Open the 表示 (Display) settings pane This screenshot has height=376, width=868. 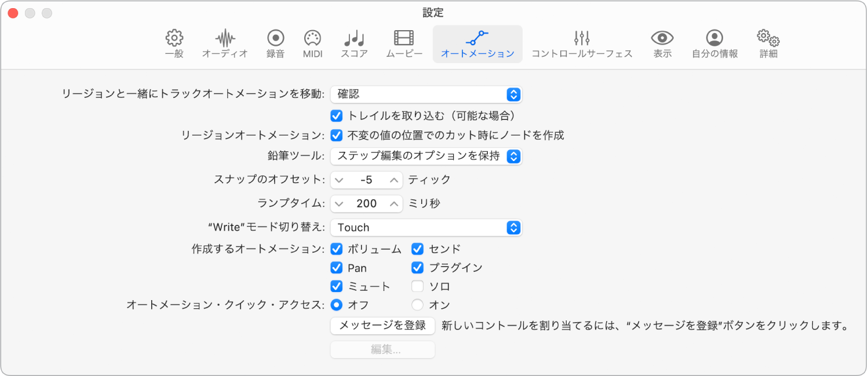click(662, 43)
